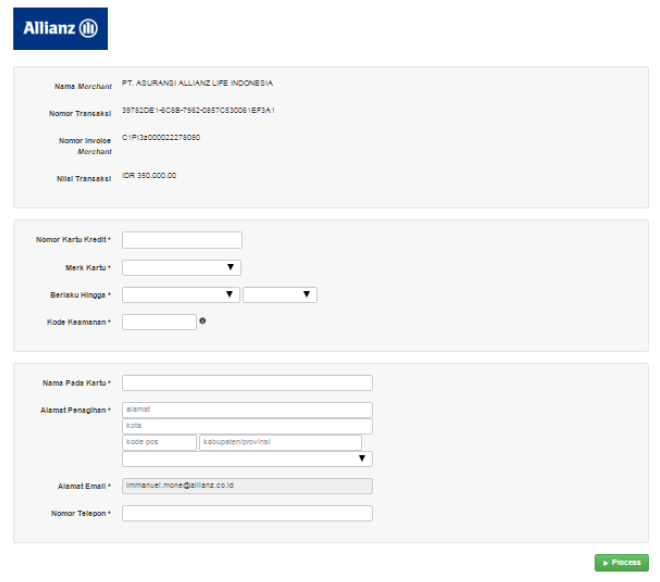This screenshot has height=582, width=660.
Task: Focus the Nomor Kartu Kredit field
Action: coord(182,240)
